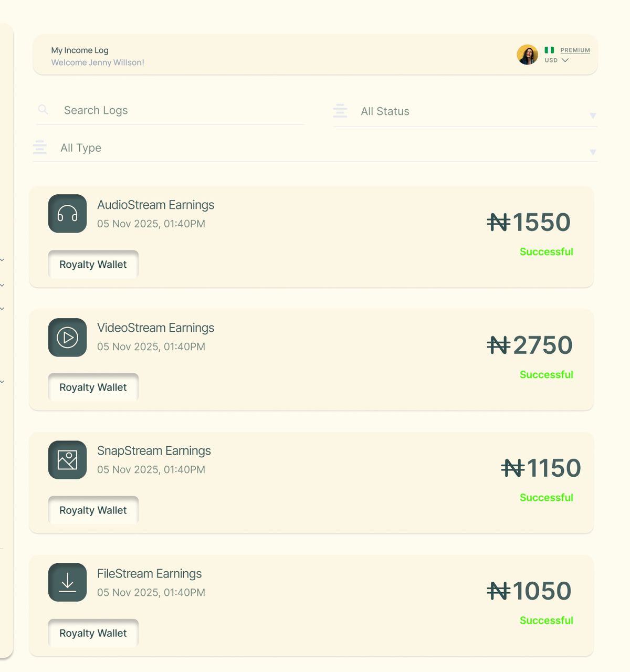The height and width of the screenshot is (672, 630).
Task: Expand the All Type dropdown
Action: [592, 152]
